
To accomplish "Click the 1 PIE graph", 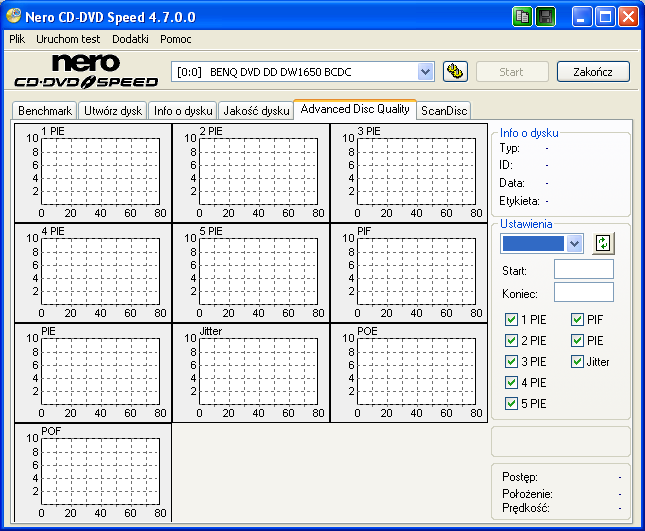I will click(93, 173).
